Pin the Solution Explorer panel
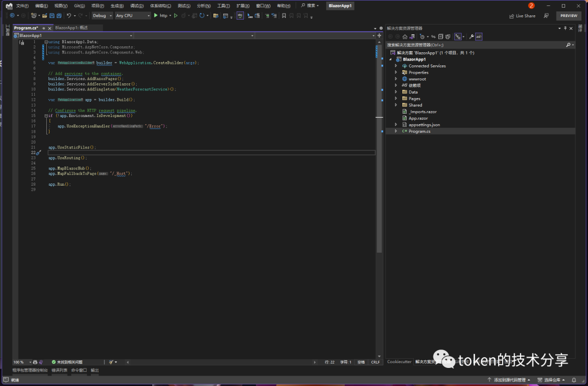 click(x=565, y=28)
